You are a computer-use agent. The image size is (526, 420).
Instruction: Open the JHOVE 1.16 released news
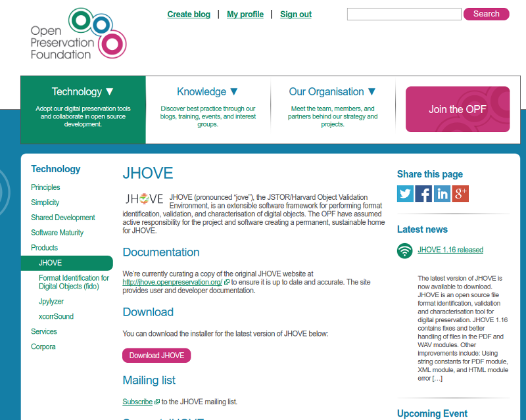pos(450,250)
